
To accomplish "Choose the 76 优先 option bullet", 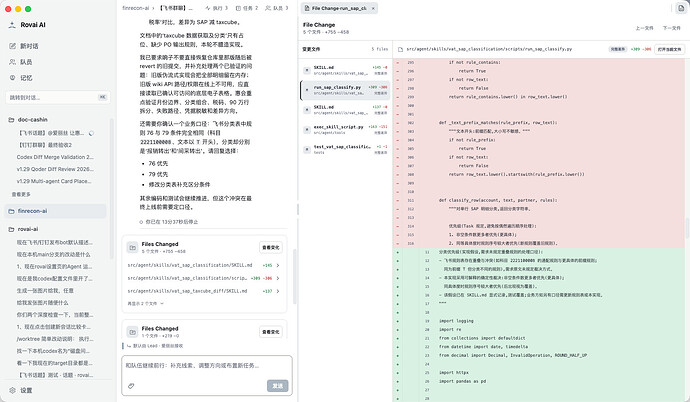I will 158,164.
